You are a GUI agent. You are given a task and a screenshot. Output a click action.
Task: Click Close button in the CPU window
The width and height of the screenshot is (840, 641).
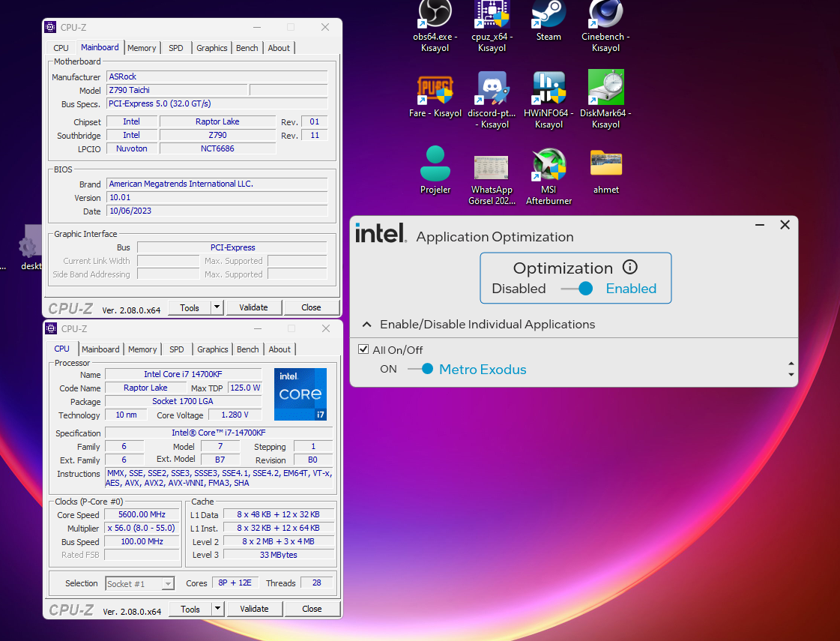click(312, 609)
